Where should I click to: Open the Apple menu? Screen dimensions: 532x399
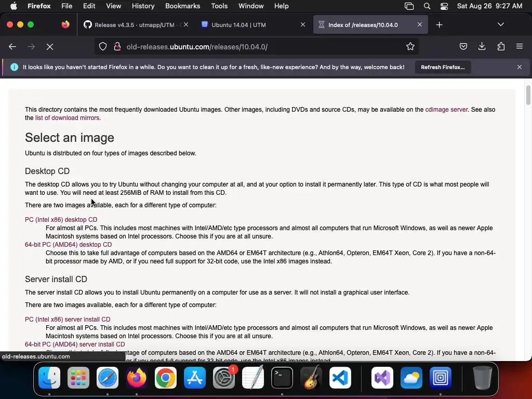[x=14, y=6]
